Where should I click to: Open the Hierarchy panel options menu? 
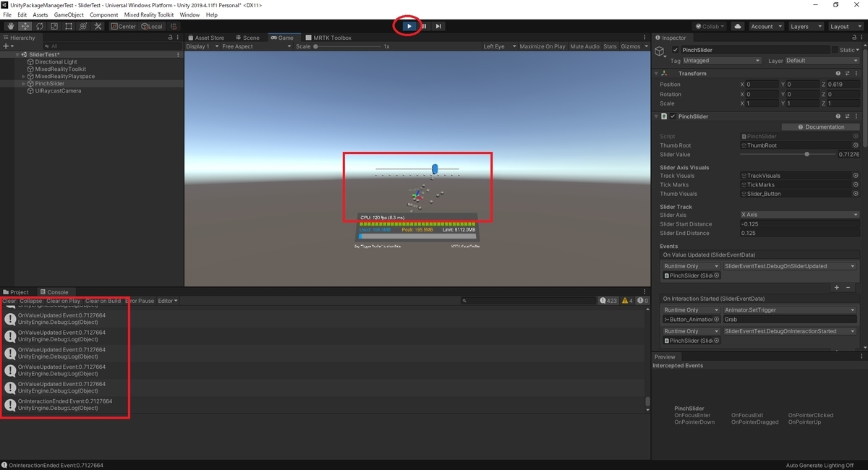(x=178, y=38)
